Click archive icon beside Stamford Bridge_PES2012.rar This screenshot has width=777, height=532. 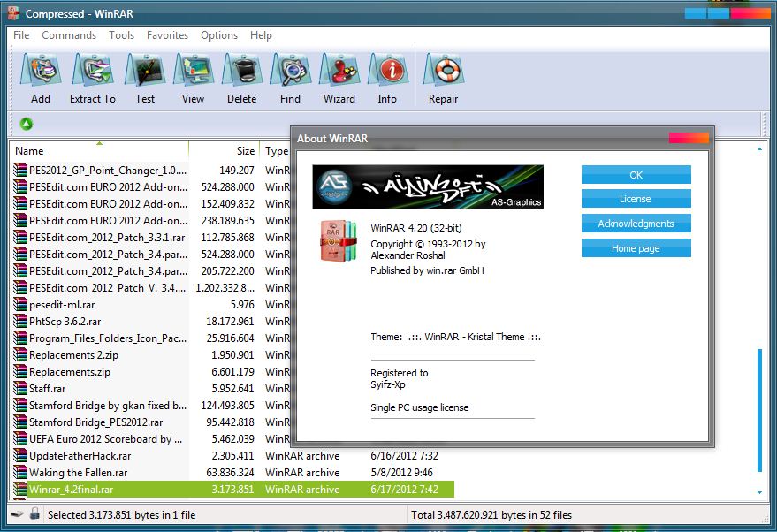(x=20, y=422)
